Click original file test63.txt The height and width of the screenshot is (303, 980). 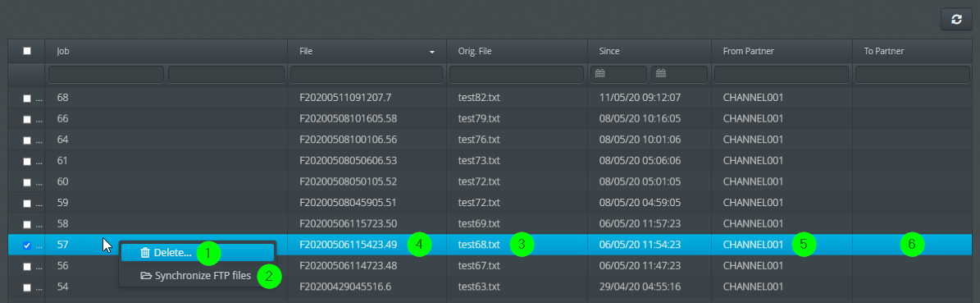[479, 287]
